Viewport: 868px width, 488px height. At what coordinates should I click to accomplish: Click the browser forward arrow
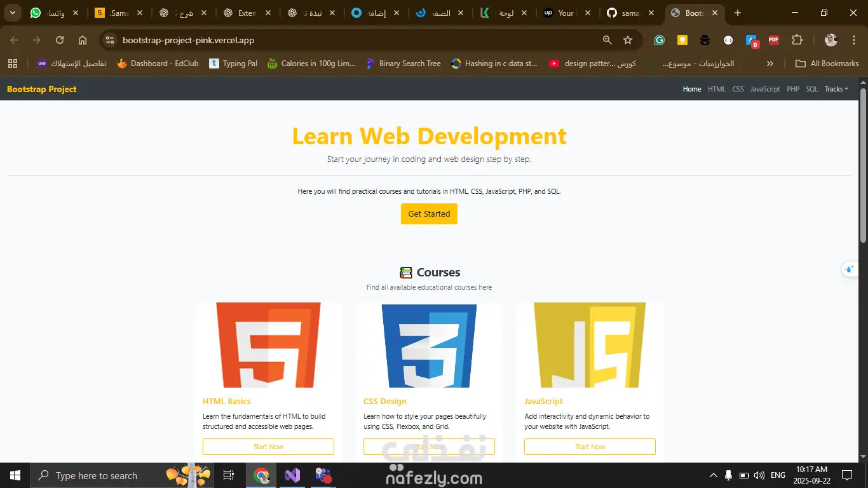37,40
